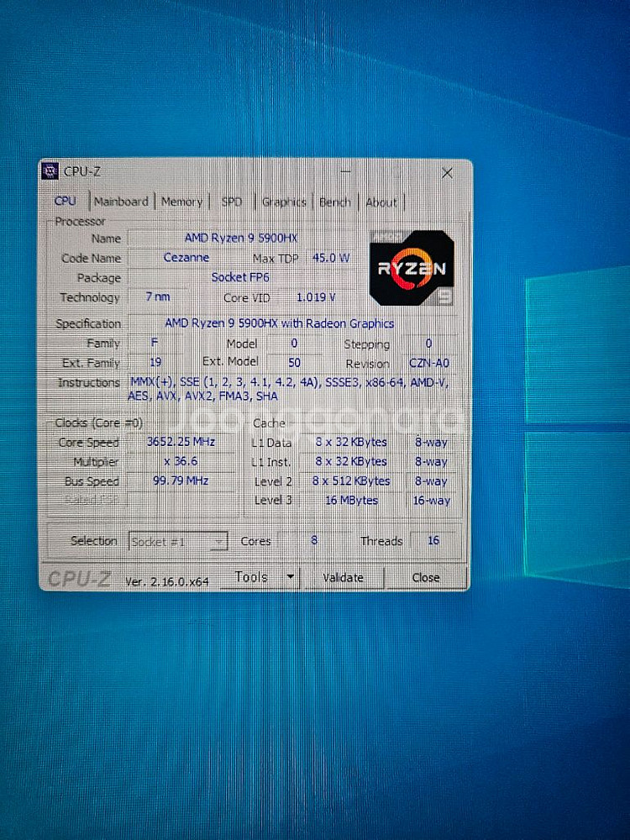The width and height of the screenshot is (630, 840).
Task: Click the Level 3 16 MBytes value
Action: tap(351, 501)
